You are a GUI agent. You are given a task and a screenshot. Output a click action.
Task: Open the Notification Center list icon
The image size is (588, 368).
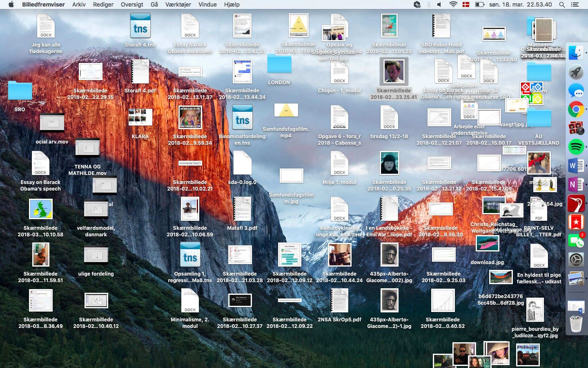coord(575,4)
